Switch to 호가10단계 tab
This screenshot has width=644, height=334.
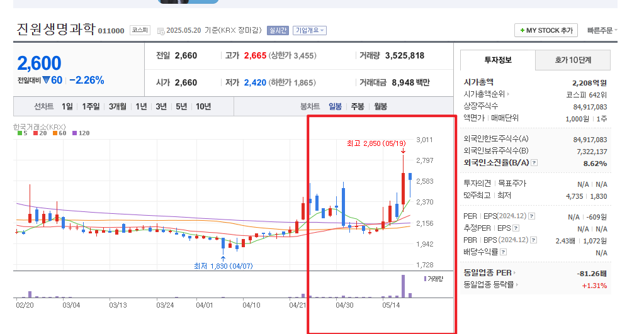tap(573, 60)
